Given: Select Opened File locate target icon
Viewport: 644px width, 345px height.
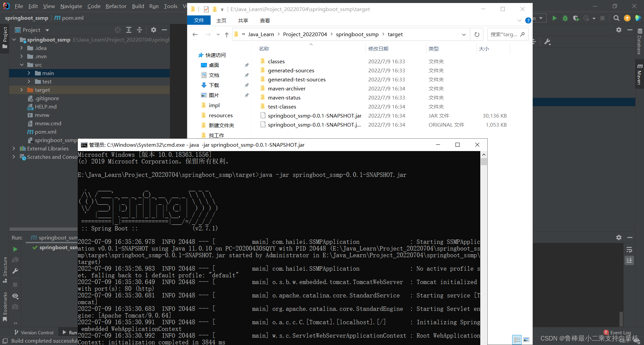Looking at the screenshot, I should 118,30.
